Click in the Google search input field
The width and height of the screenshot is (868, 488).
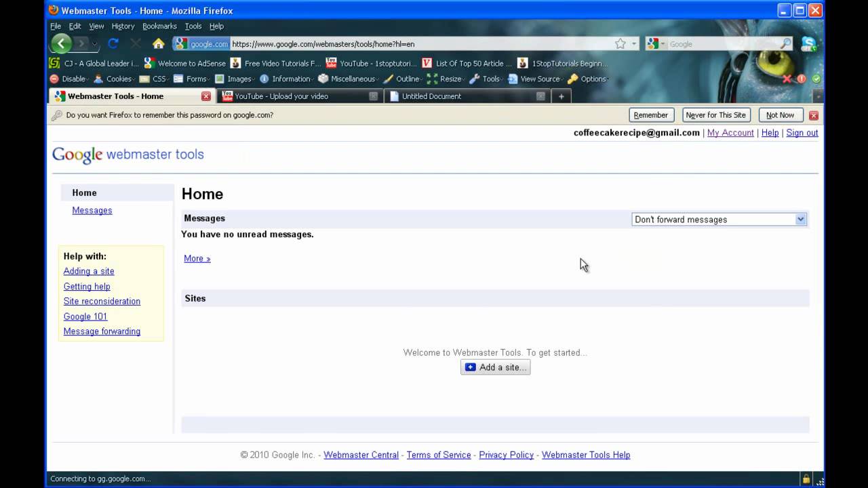(723, 44)
